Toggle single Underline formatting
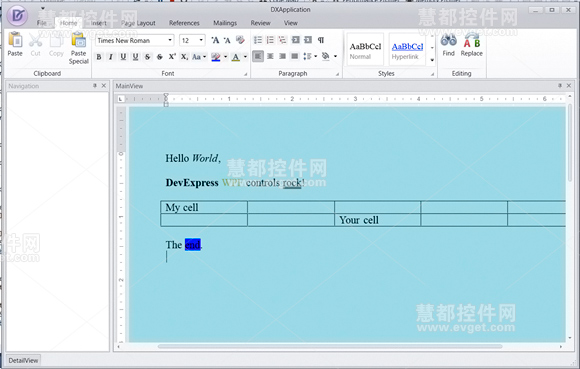Screen dimensions: 580x369 click(x=123, y=57)
